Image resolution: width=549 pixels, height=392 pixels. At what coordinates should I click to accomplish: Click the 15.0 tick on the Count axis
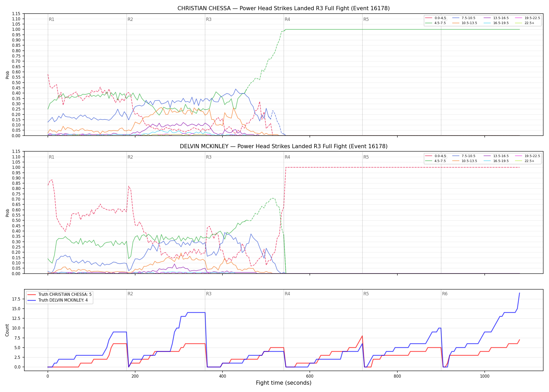[x=16, y=309]
